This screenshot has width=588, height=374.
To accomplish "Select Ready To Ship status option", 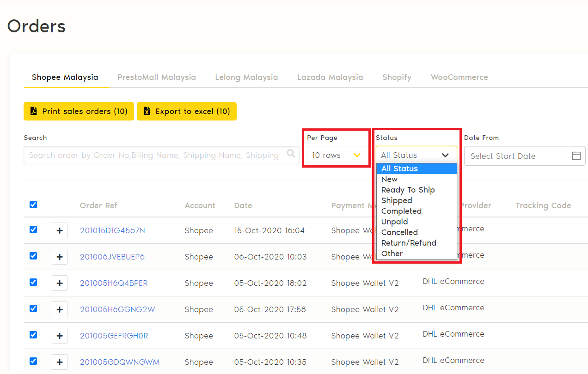I will (x=408, y=190).
